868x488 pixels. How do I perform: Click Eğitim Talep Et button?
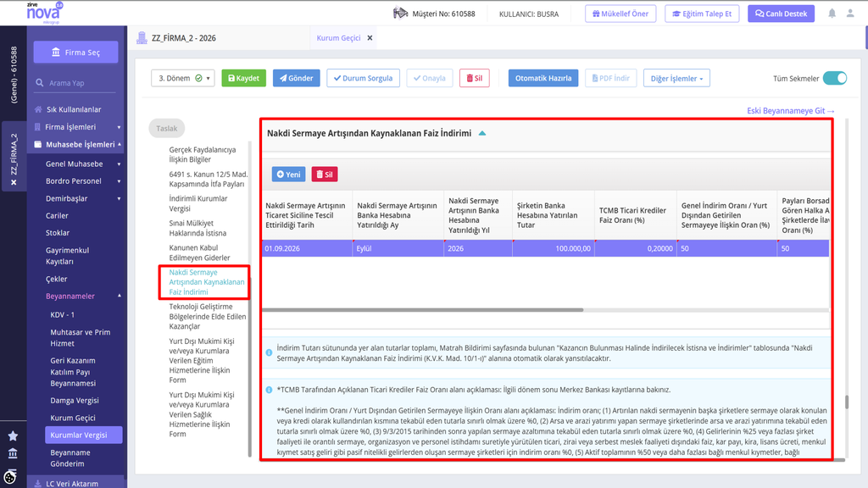pyautogui.click(x=702, y=14)
